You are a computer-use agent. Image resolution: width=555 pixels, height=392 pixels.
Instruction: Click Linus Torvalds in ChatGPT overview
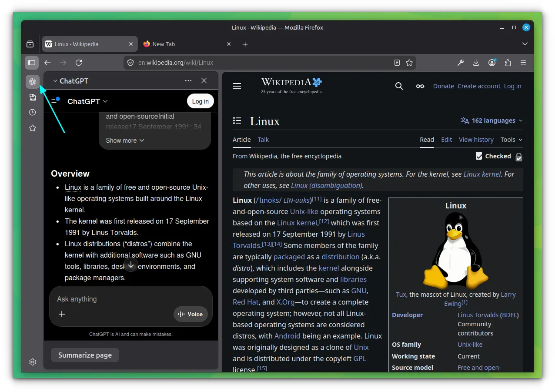click(114, 233)
